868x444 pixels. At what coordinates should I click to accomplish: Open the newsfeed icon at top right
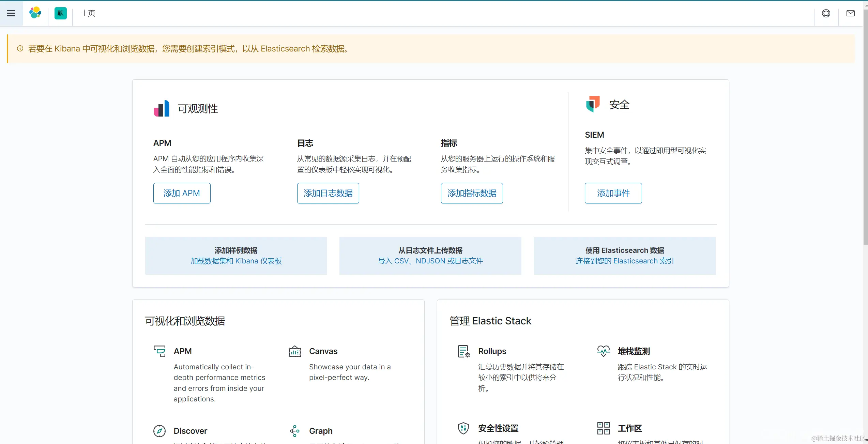(851, 13)
